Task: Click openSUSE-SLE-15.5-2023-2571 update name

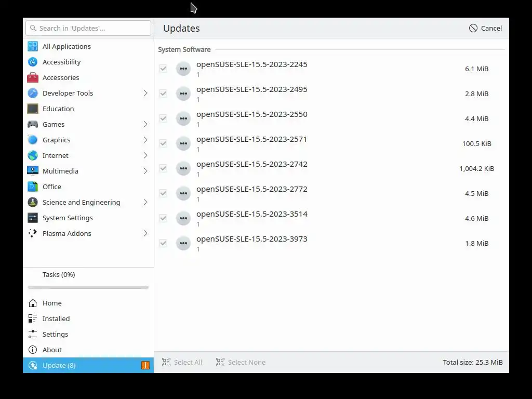Action: point(251,139)
